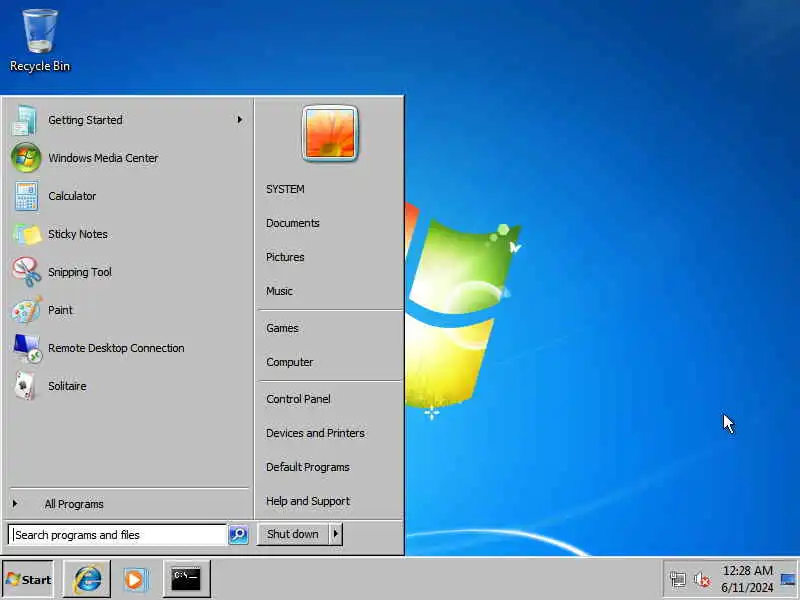Click the Start button

pos(28,580)
